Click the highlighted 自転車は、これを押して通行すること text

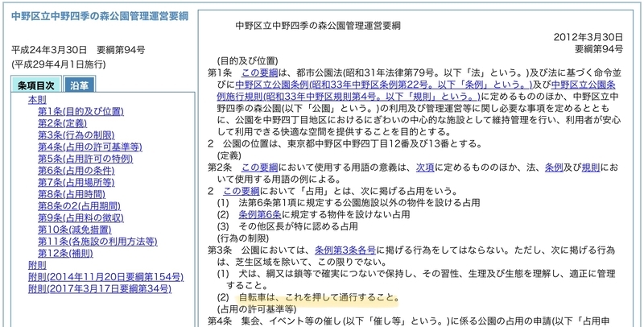pos(319,297)
